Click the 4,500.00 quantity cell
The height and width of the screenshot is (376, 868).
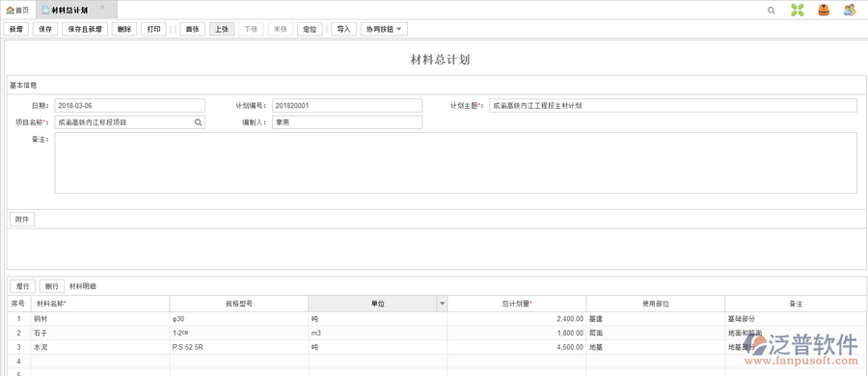(x=517, y=347)
